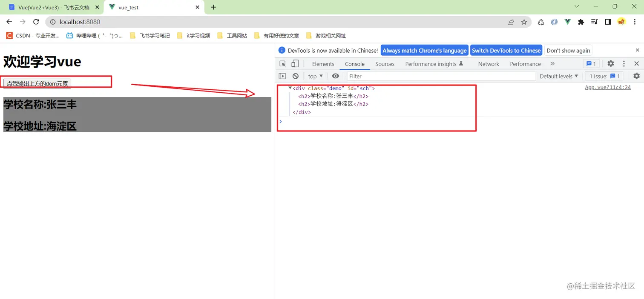Screen dimensions: 644x299
Task: Go back using the browser back arrow
Action: [9, 22]
